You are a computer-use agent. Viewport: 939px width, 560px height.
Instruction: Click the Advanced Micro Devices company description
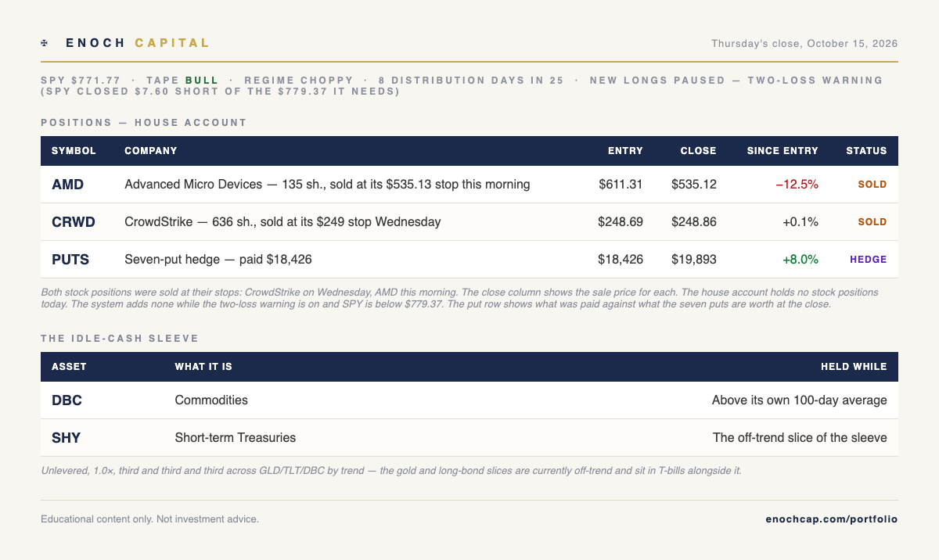point(327,185)
